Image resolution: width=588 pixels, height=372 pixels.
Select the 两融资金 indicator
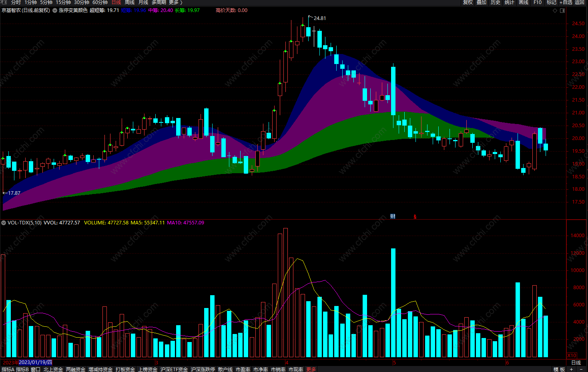pyautogui.click(x=76, y=369)
